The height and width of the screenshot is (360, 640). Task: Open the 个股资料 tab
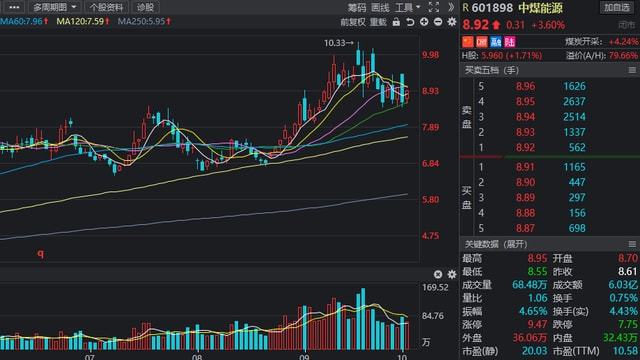tap(106, 7)
